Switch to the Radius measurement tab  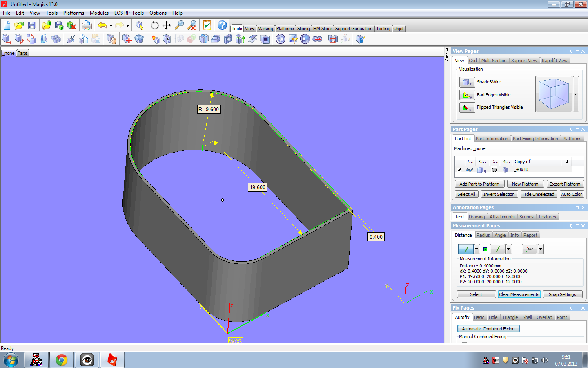tap(483, 235)
